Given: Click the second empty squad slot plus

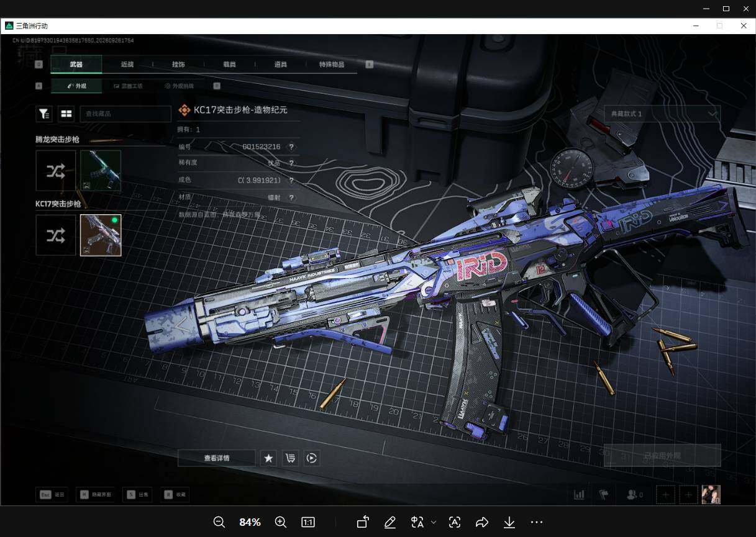Looking at the screenshot, I should point(688,495).
